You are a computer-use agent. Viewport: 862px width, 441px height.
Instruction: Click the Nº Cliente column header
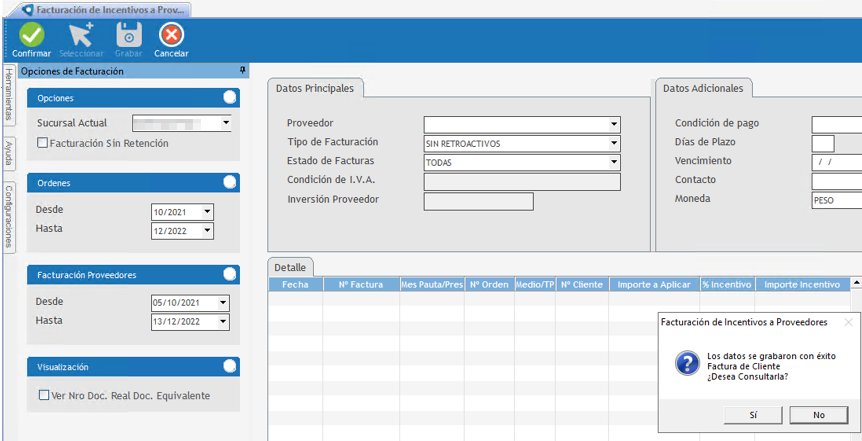582,284
